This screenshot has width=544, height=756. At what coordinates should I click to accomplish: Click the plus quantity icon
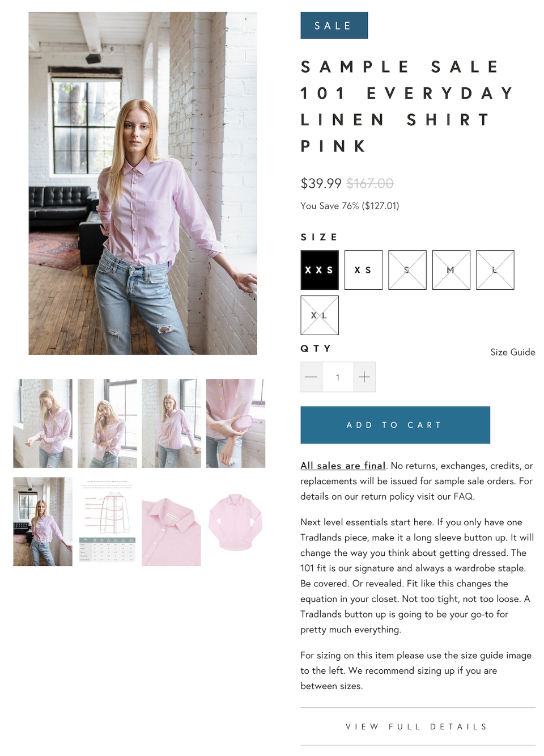point(364,377)
